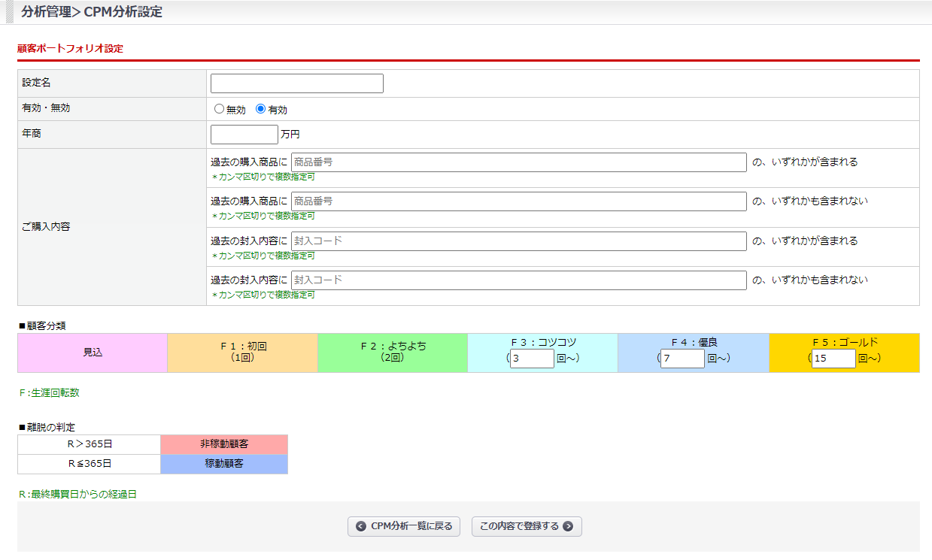This screenshot has width=932, height=560.
Task: Focus the 設定名 text field
Action: point(297,83)
